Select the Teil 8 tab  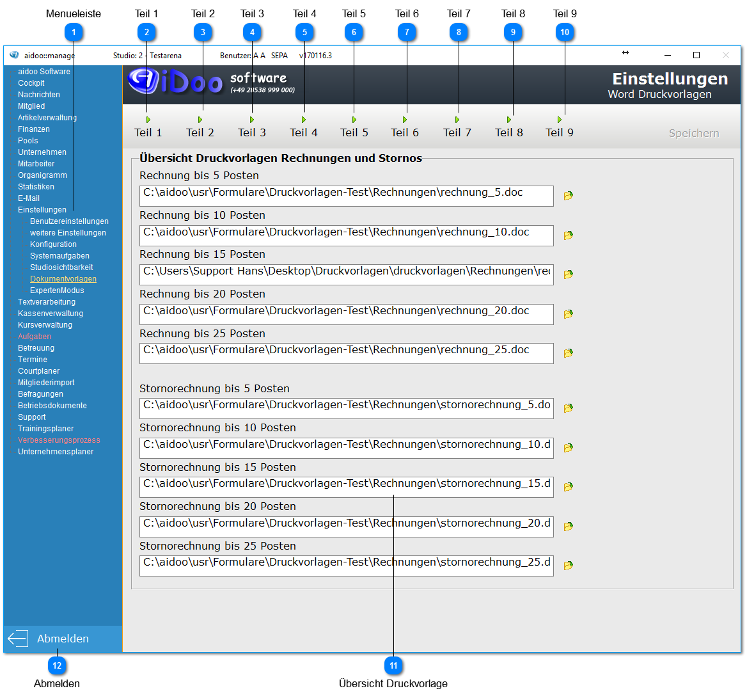509,128
